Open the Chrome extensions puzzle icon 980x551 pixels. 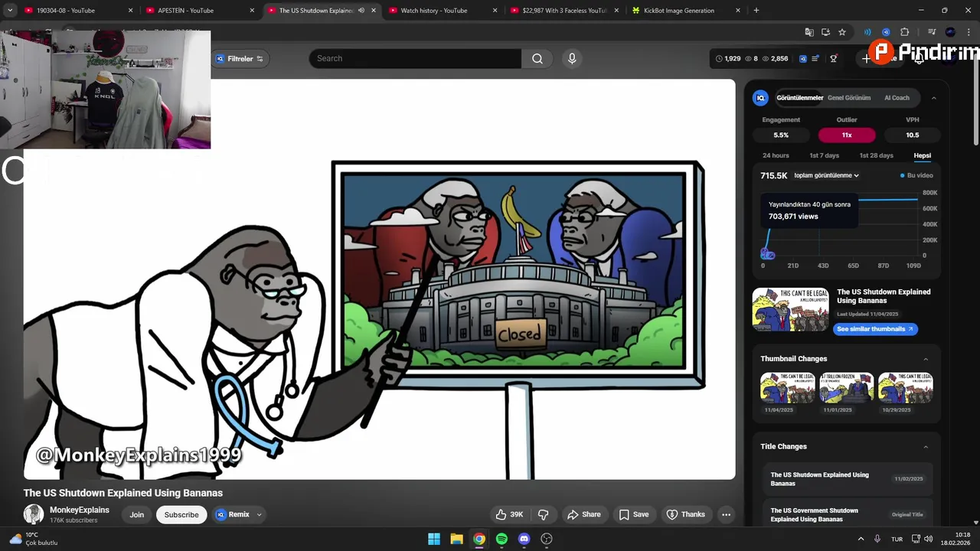[904, 32]
